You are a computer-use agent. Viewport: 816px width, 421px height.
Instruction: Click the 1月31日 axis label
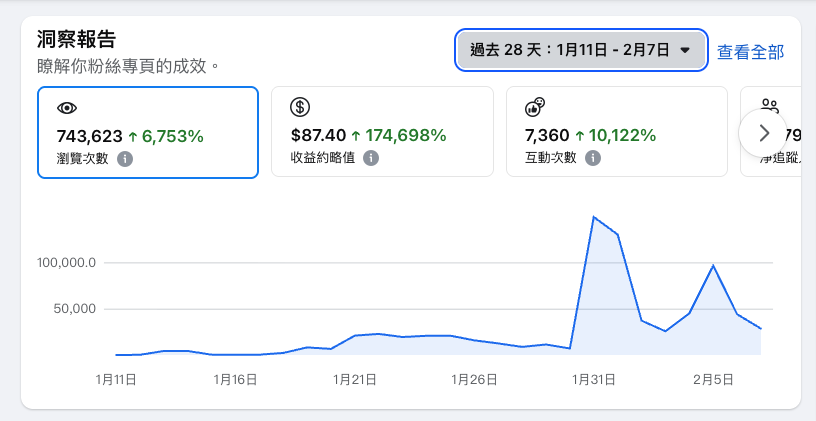click(594, 379)
